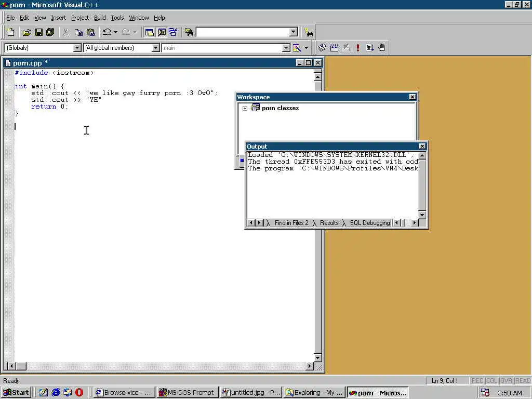Image resolution: width=532 pixels, height=399 pixels.
Task: Run the program with the red exclamation icon
Action: [358, 48]
